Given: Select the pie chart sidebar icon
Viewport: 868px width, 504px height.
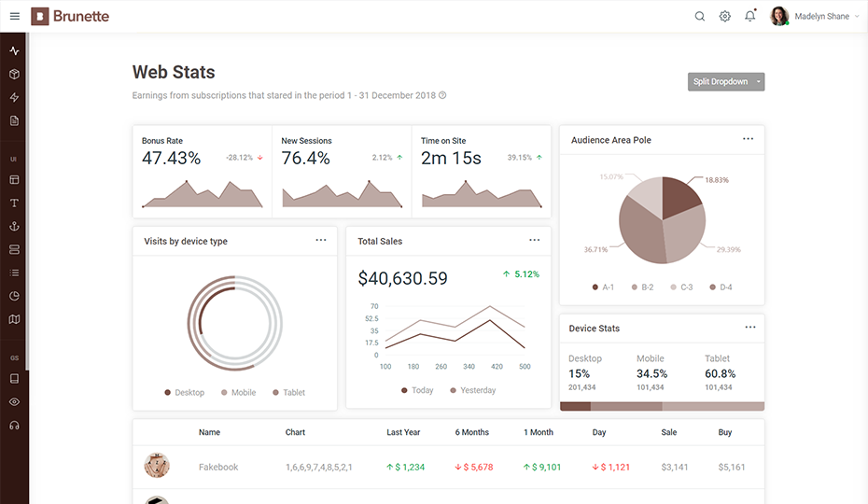Looking at the screenshot, I should (x=14, y=296).
